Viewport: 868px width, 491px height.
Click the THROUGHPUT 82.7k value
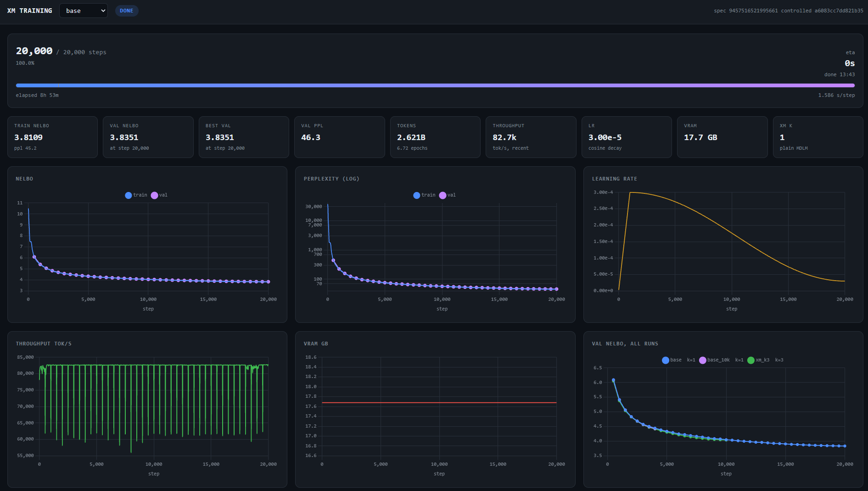(x=504, y=137)
